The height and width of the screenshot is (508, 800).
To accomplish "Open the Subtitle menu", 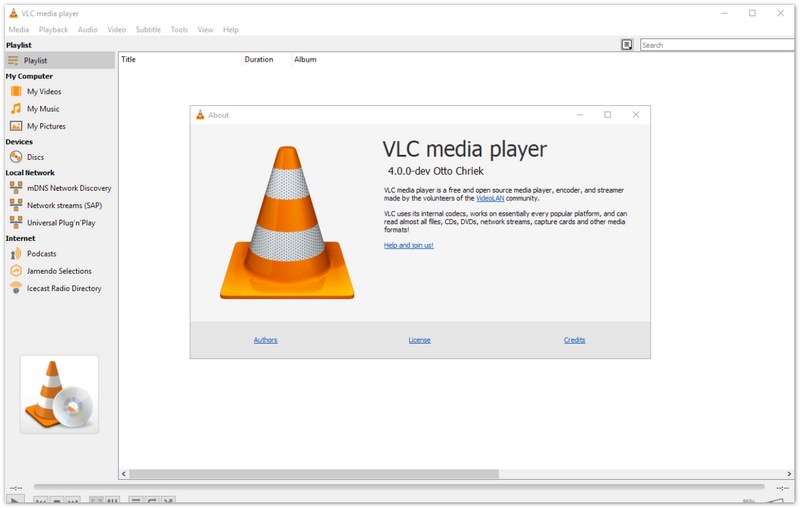I will click(148, 30).
